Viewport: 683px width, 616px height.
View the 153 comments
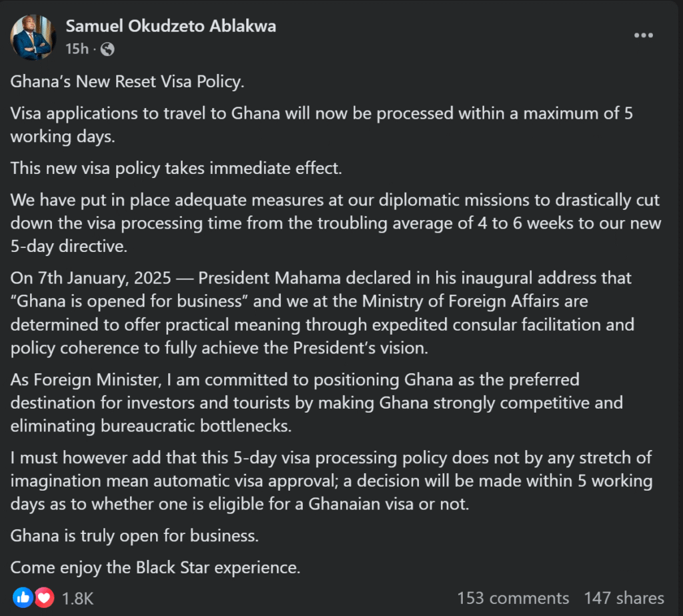point(513,598)
